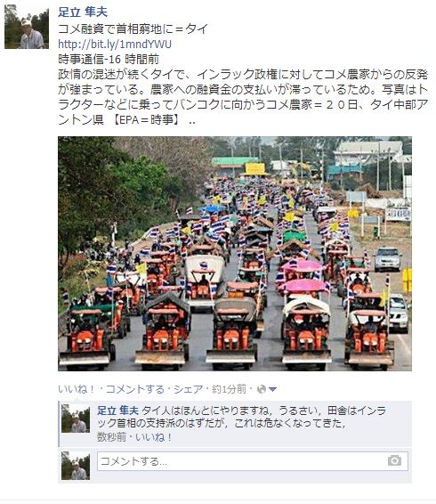Click the commenter's avatar in the comment
Image resolution: width=436 pixels, height=504 pixels.
click(76, 419)
